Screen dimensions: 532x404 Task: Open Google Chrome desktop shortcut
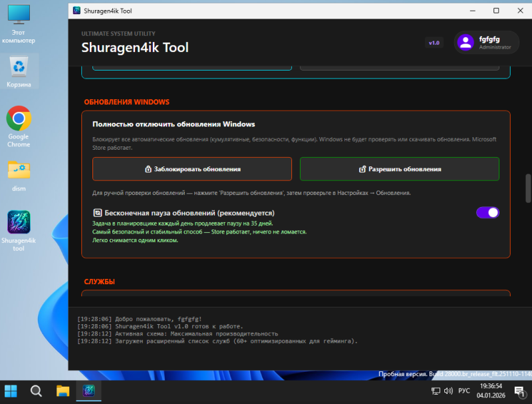[x=19, y=120]
